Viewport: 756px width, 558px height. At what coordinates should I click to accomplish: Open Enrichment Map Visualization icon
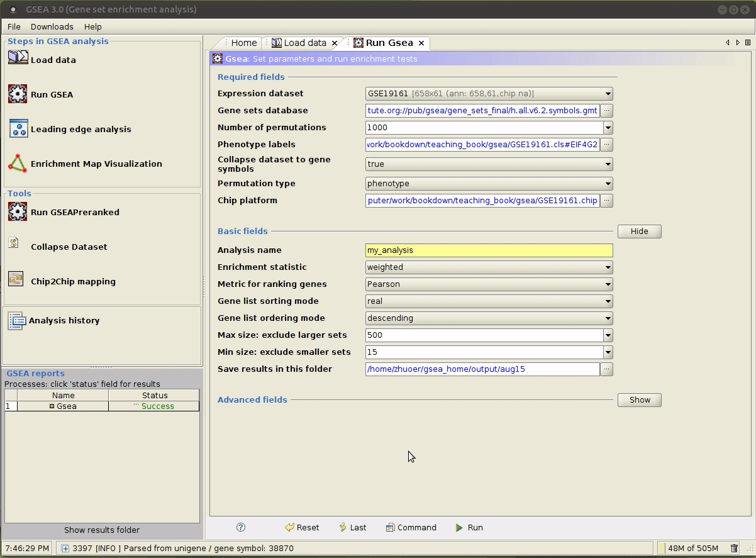pos(18,164)
